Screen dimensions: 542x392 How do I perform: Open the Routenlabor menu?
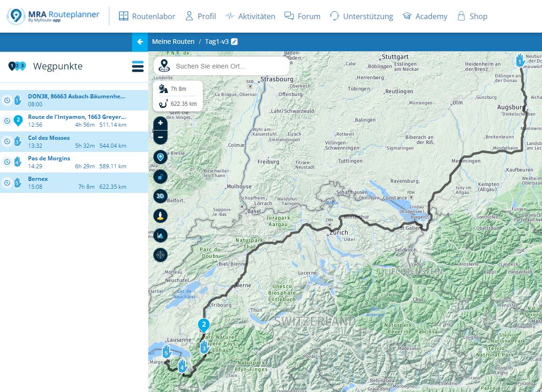[x=147, y=16]
